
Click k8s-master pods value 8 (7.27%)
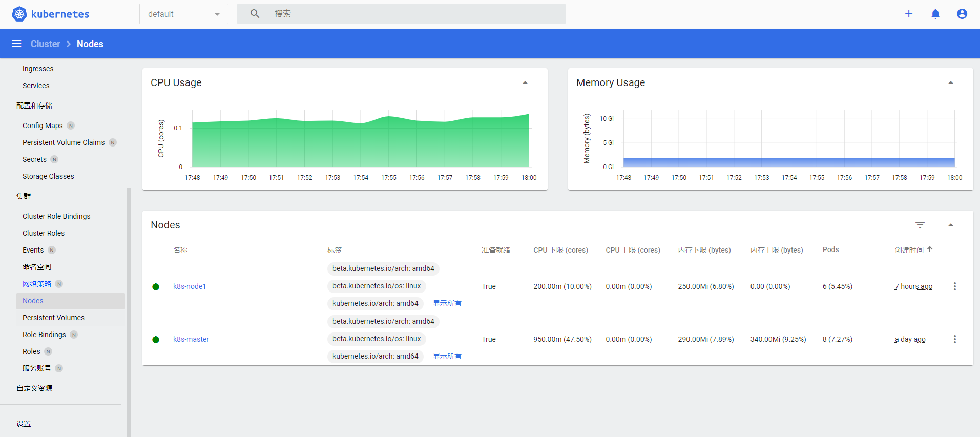click(838, 339)
